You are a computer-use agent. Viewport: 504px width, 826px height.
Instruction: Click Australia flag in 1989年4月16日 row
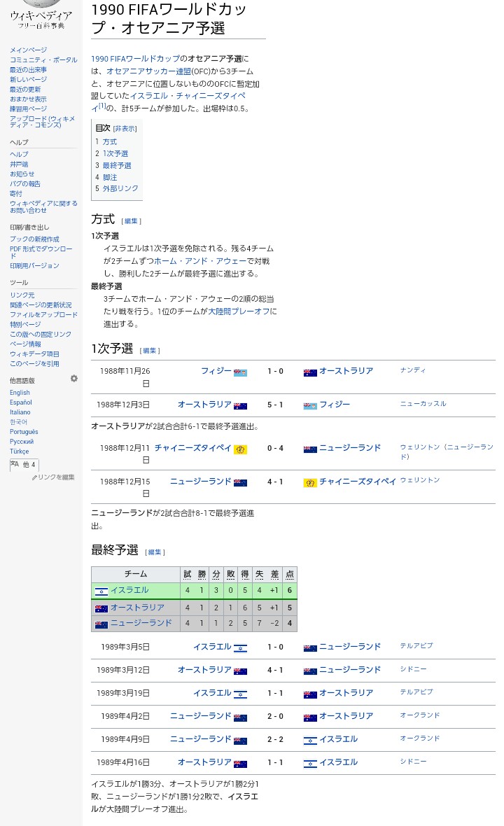click(x=240, y=764)
